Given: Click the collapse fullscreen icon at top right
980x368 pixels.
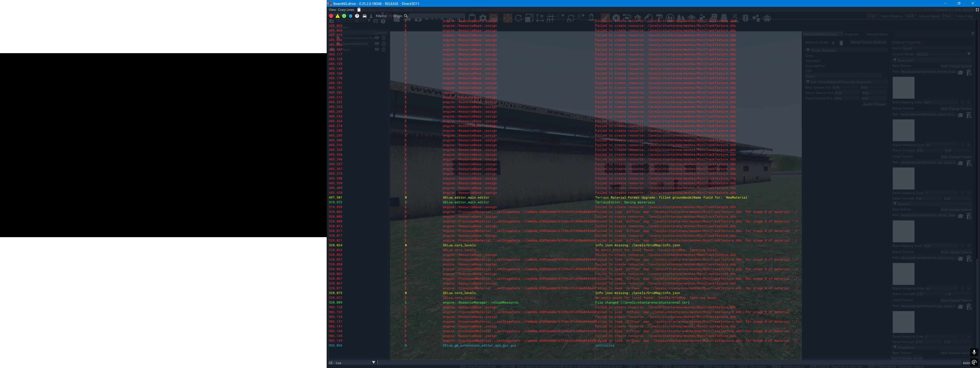Looking at the screenshot, I should pyautogui.click(x=977, y=10).
